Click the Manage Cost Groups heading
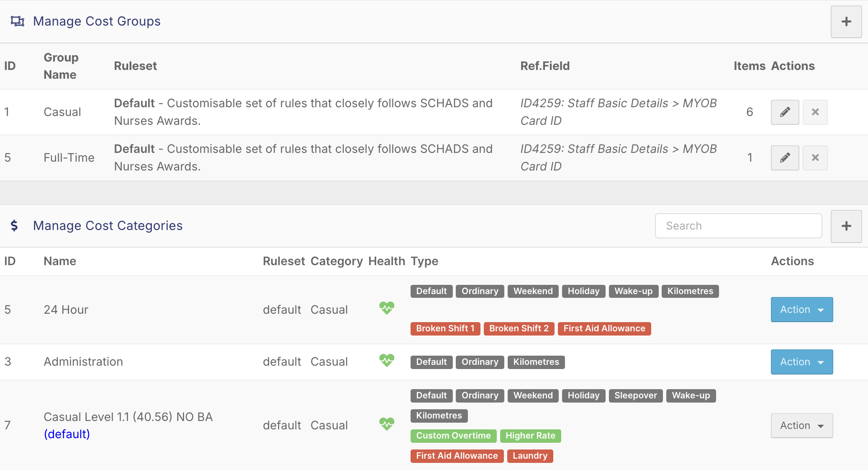 [97, 21]
